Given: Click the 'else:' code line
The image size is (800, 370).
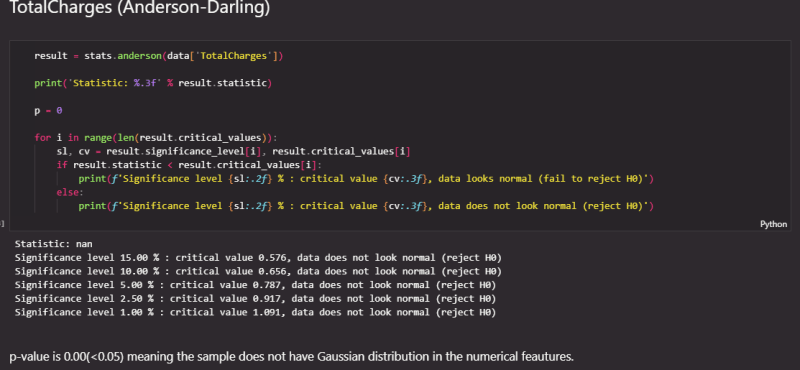Looking at the screenshot, I should 69,192.
